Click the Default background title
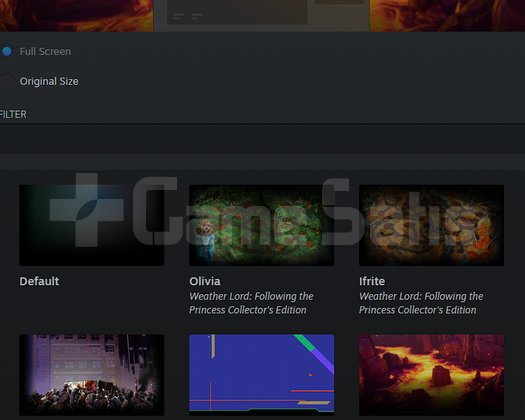 39,281
